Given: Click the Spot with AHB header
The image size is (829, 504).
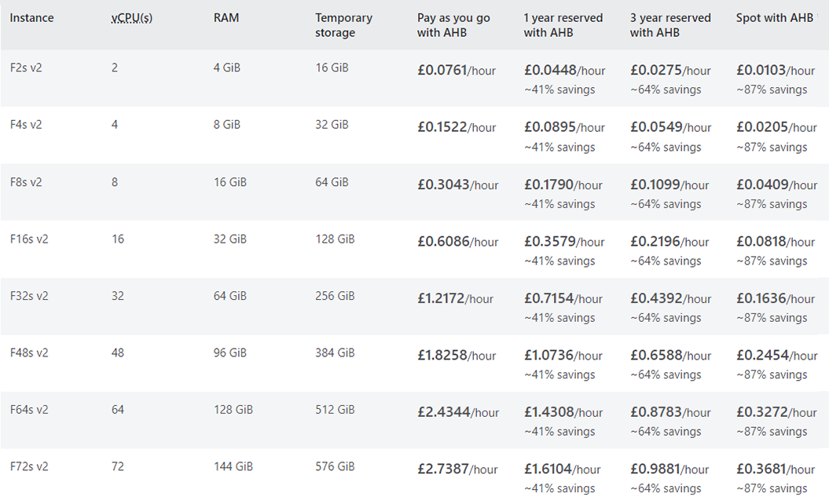Looking at the screenshot, I should (774, 18).
